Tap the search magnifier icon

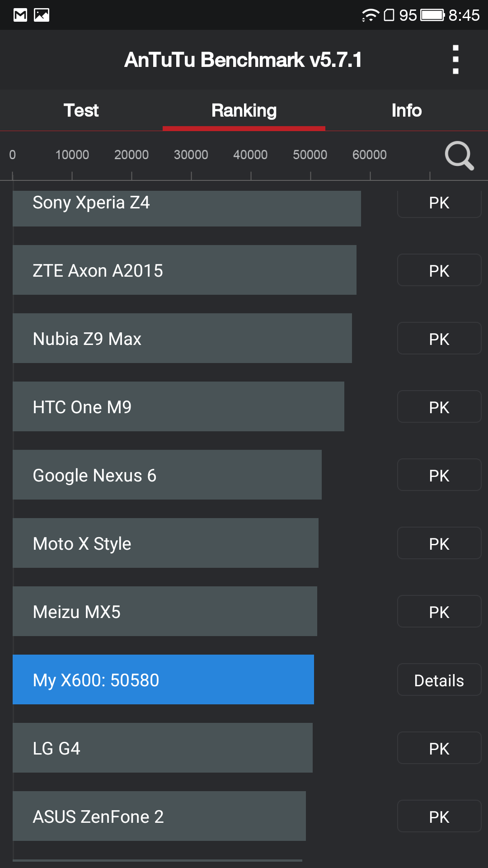click(459, 156)
